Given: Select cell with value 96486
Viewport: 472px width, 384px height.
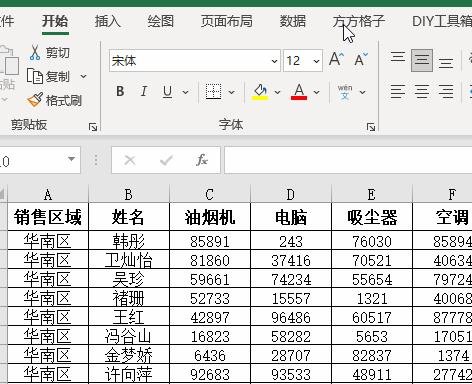Looking at the screenshot, I should tap(291, 317).
